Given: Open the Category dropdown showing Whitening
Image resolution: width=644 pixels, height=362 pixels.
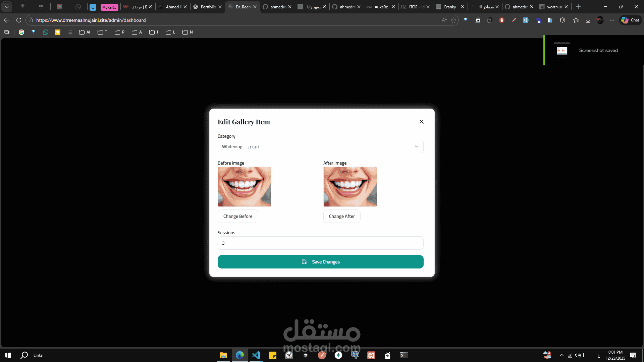Looking at the screenshot, I should point(320,146).
